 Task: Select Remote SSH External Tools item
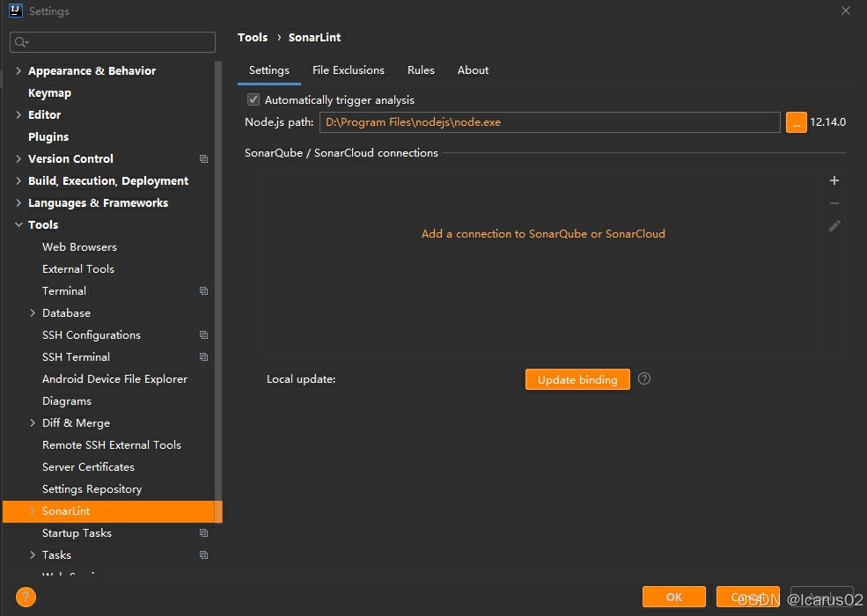[112, 445]
